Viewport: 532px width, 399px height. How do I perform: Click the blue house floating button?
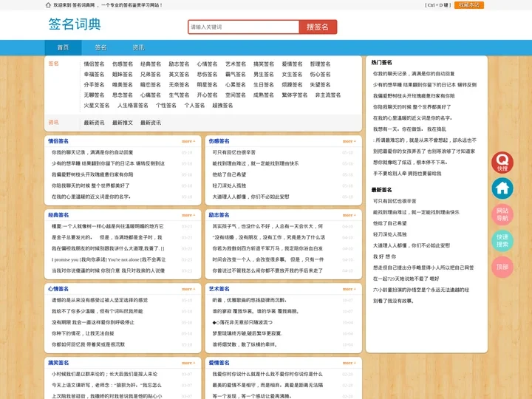[x=502, y=188]
